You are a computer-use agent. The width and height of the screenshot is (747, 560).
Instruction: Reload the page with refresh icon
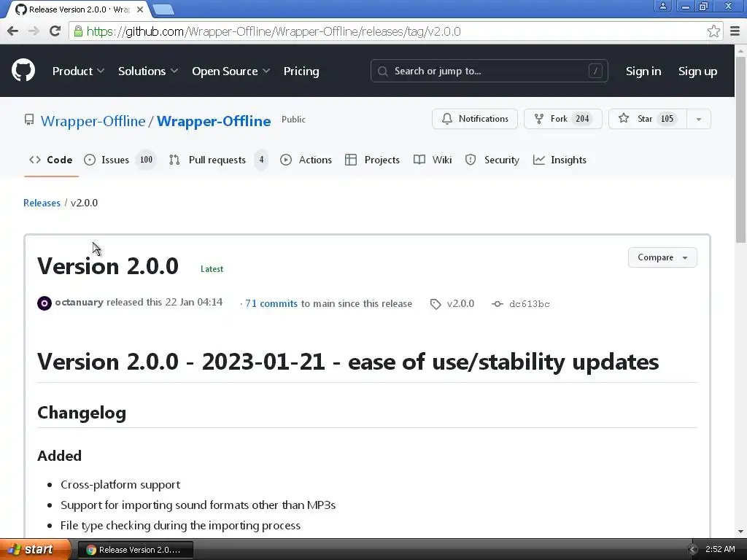tap(55, 31)
